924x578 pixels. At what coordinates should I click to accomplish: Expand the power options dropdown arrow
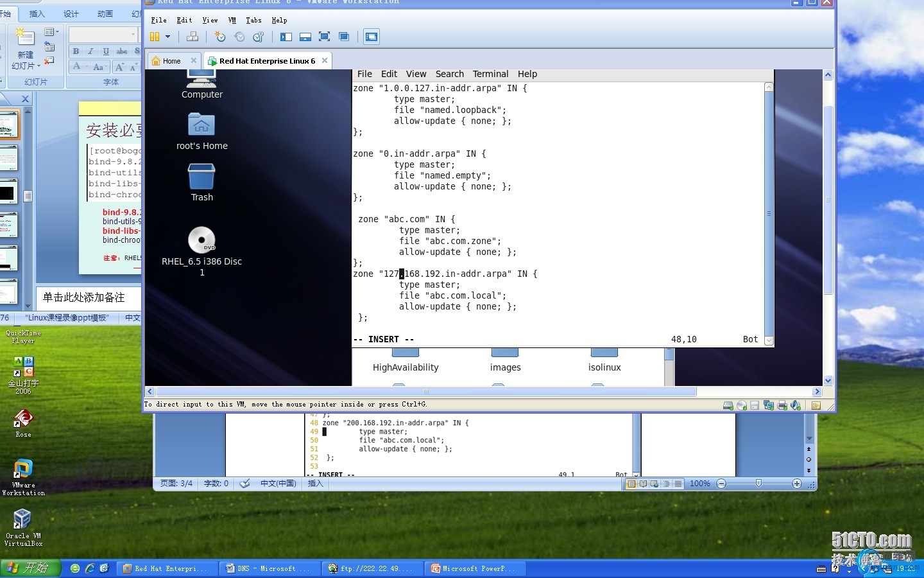coord(168,37)
